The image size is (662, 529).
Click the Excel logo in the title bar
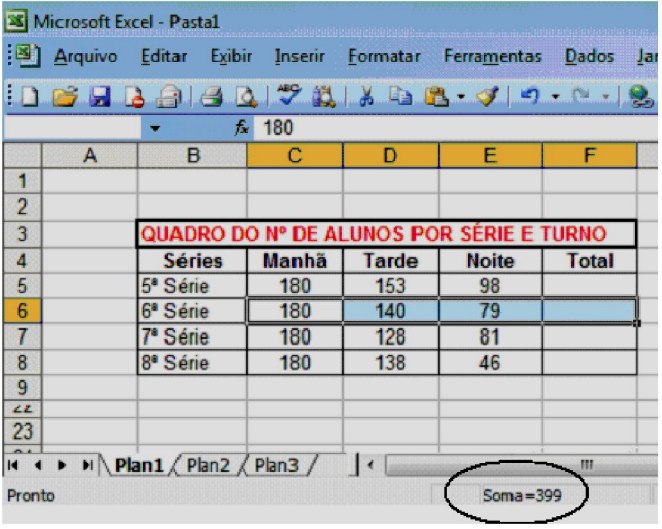click(16, 20)
